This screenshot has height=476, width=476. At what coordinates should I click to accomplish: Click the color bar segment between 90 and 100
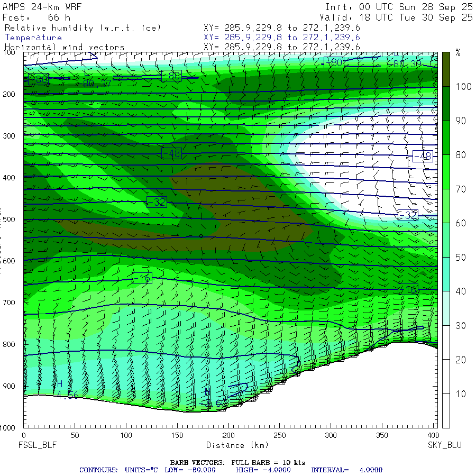pos(446,104)
